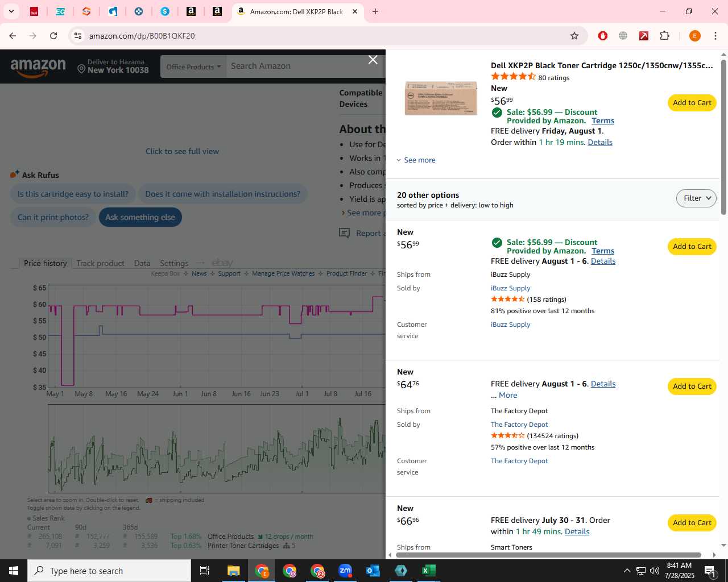Click the side panel vertical scrollbar
Image resolution: width=728 pixels, height=582 pixels.
(x=723, y=136)
